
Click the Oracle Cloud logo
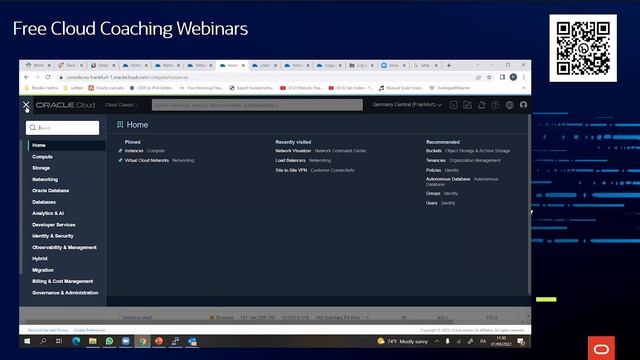(x=65, y=105)
